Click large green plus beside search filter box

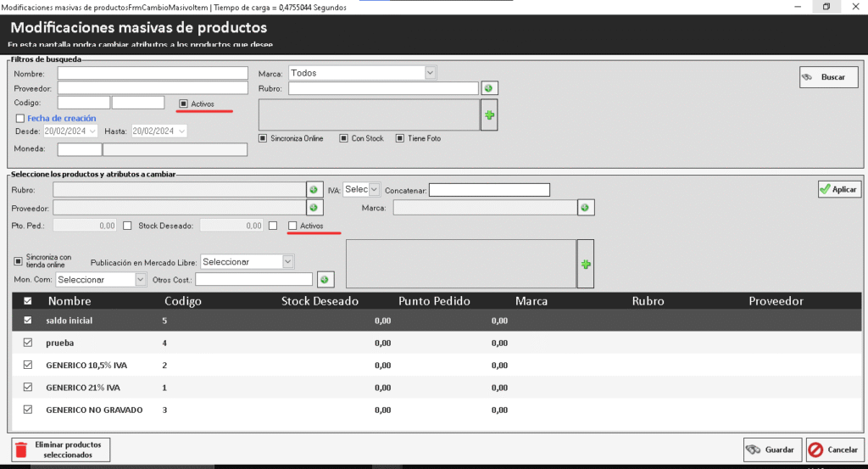(488, 114)
